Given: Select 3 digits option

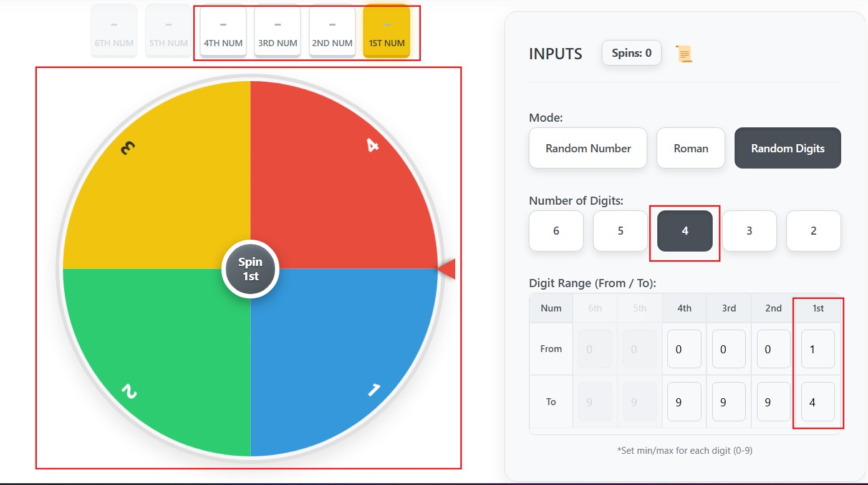Looking at the screenshot, I should click(x=749, y=230).
